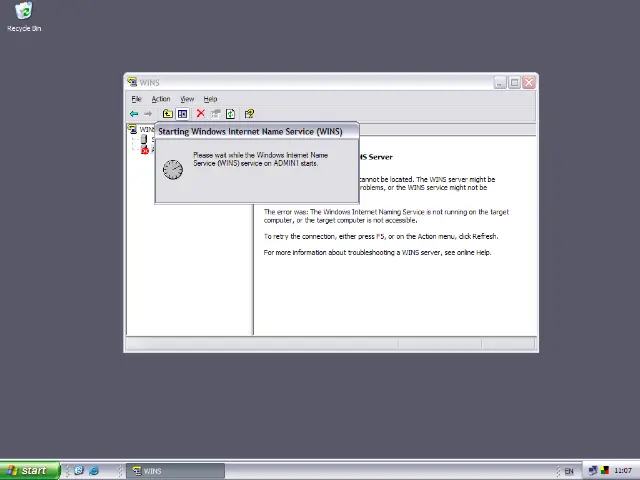Viewport: 640px width, 480px height.
Task: Click the 11:07 clock in system tray
Action: tap(622, 471)
